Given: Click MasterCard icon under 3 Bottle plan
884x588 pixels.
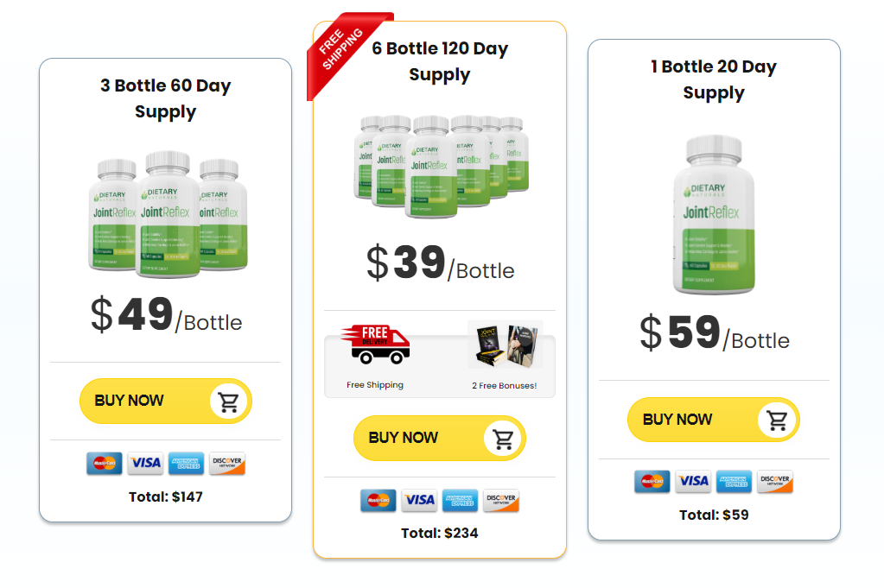Looking at the screenshot, I should click(105, 463).
